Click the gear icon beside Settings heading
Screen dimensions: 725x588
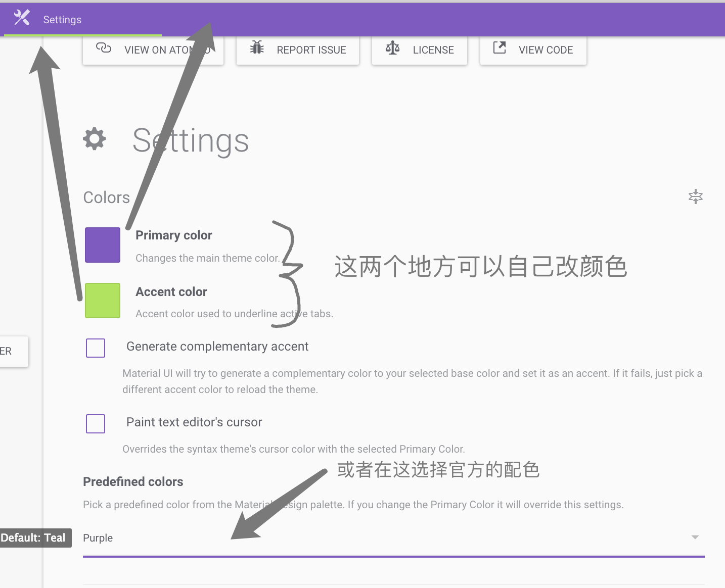pyautogui.click(x=95, y=139)
